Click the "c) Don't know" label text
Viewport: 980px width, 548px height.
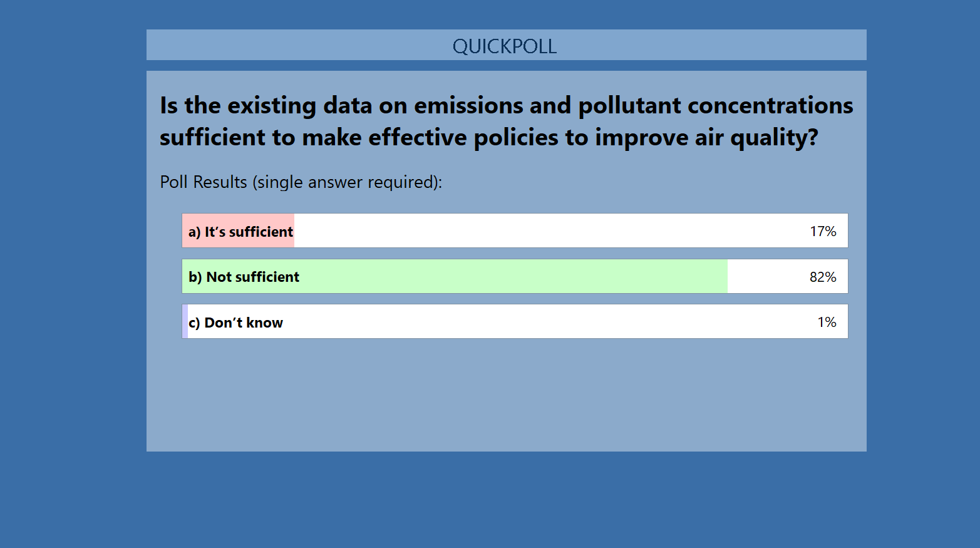click(235, 323)
